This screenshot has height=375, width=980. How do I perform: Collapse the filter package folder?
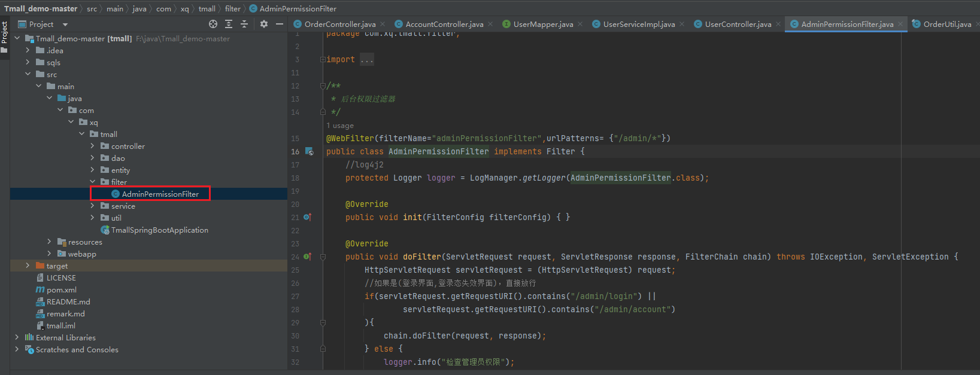(x=92, y=182)
